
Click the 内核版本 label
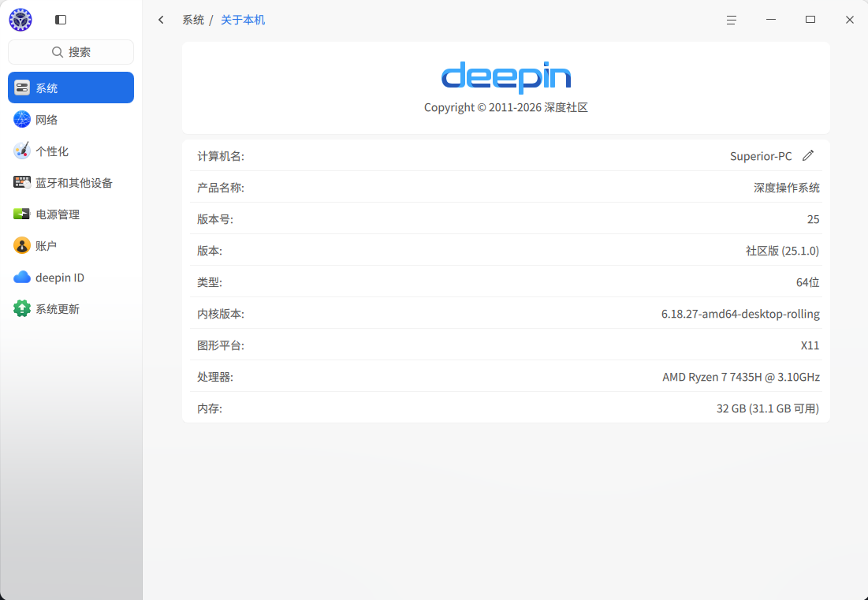[x=220, y=314]
